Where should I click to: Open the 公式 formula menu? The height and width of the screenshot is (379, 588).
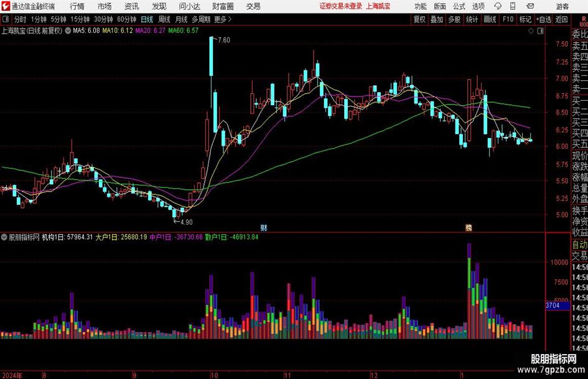point(459,6)
